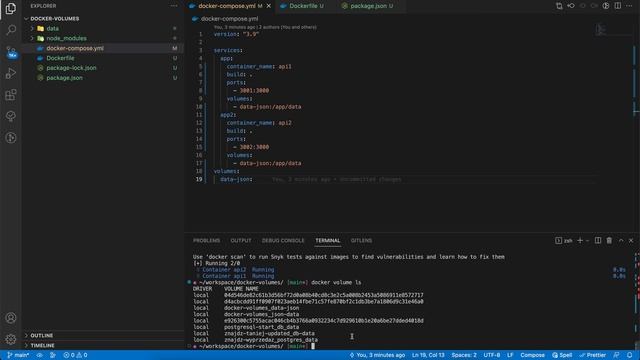Image resolution: width=640 pixels, height=360 pixels.
Task: Click the '3001:3000' port mapping text
Action: pyautogui.click(x=254, y=91)
